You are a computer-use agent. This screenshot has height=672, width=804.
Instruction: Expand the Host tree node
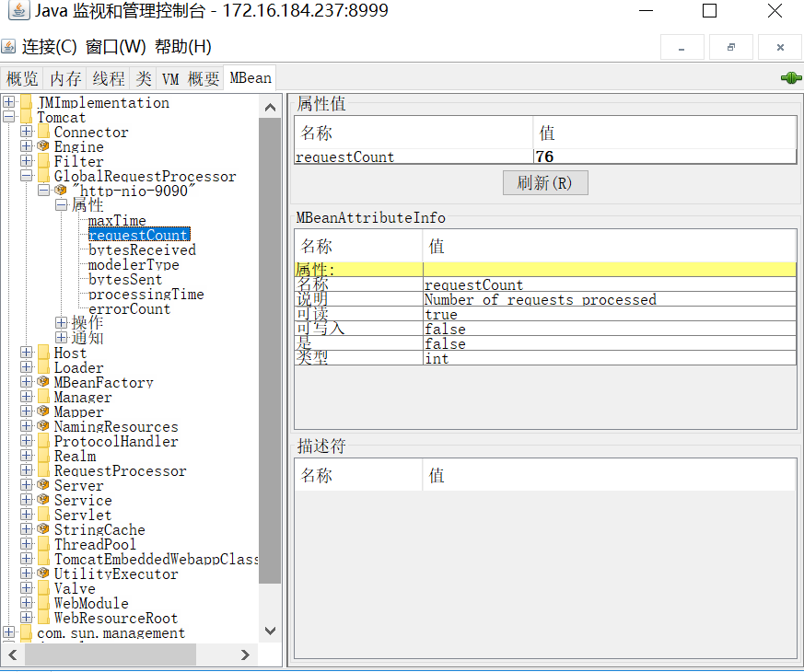click(x=26, y=353)
